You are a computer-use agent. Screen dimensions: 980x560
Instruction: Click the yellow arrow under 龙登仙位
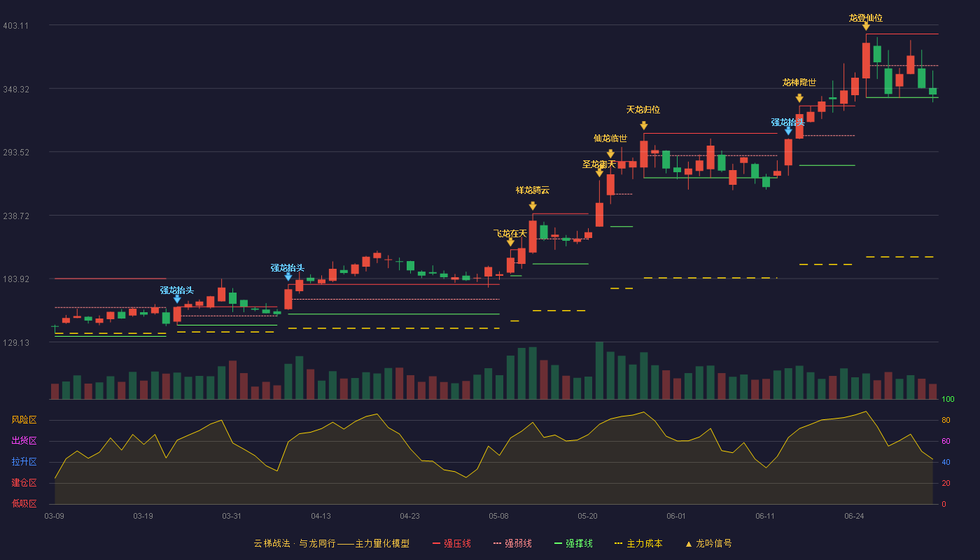coord(866,27)
